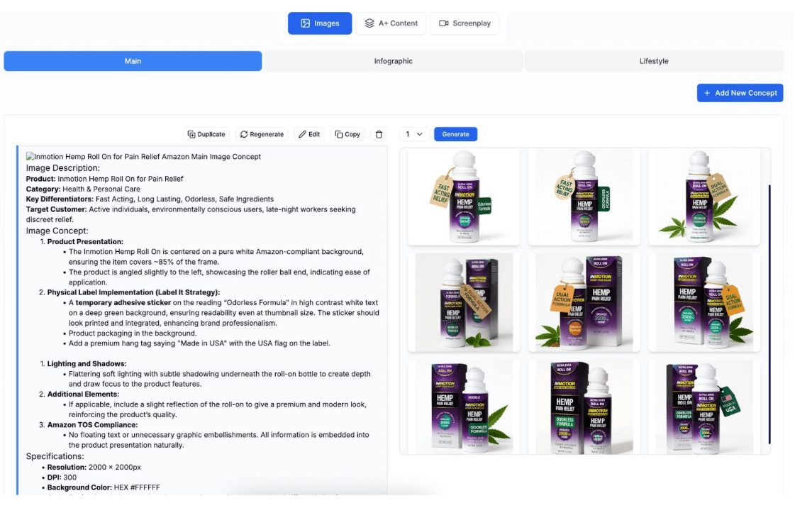Viewport: 812px width, 508px height.
Task: Click the Images tab picture icon
Action: pos(306,23)
